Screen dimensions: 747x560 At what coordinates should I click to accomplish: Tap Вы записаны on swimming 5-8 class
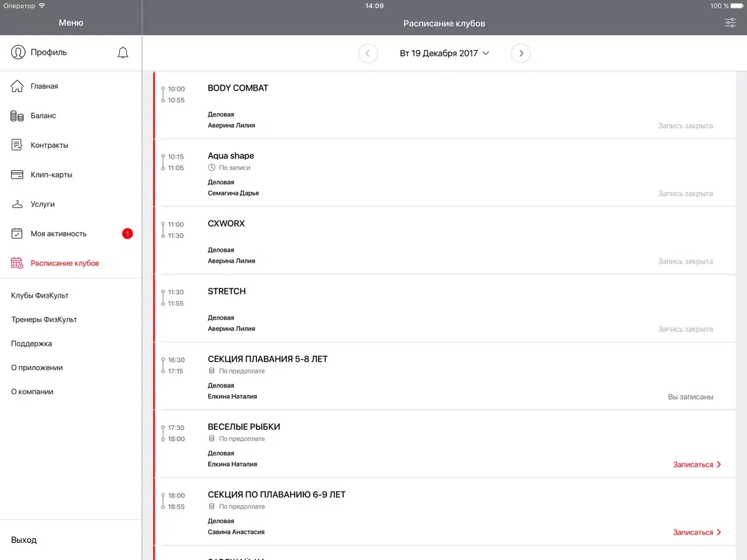690,397
